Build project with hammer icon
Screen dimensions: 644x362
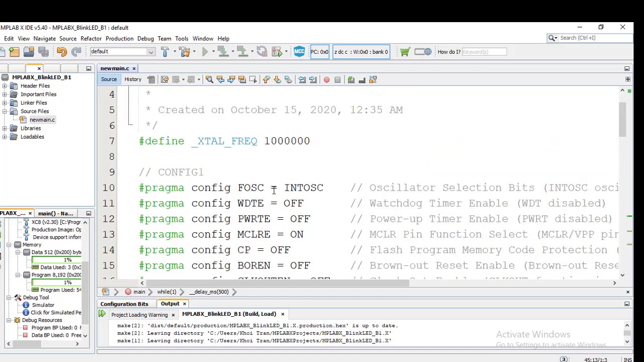tap(165, 52)
